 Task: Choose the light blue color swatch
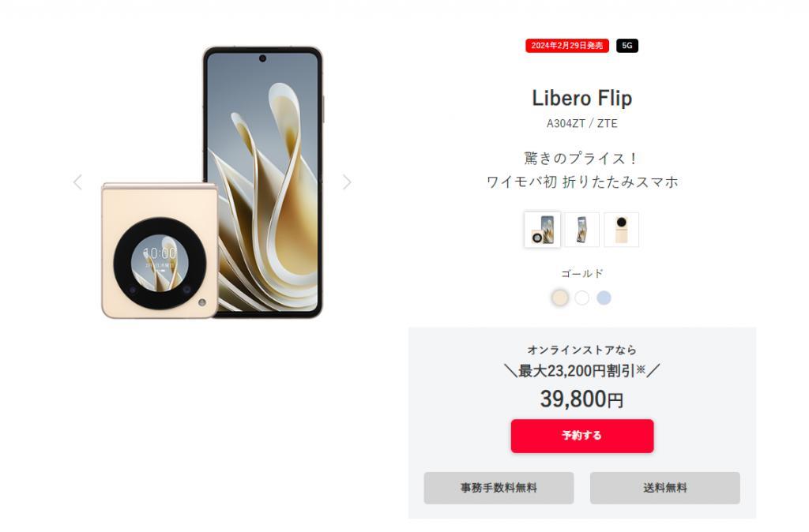point(604,298)
